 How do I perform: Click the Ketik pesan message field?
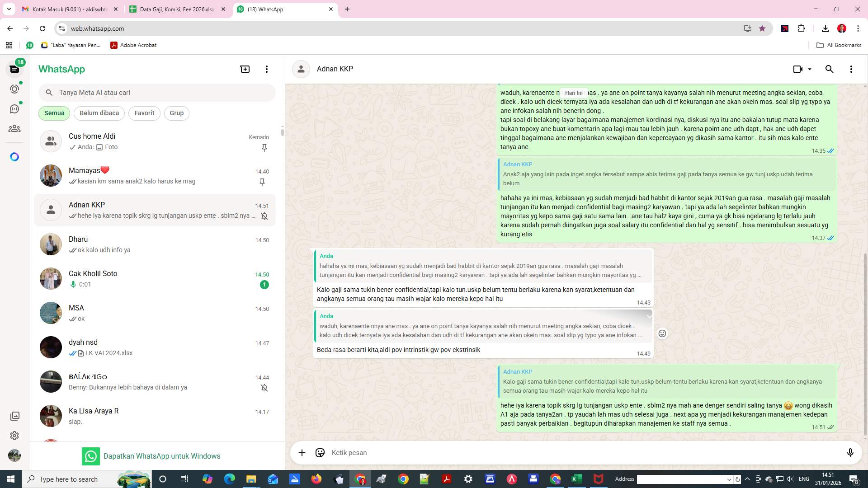tap(497, 452)
